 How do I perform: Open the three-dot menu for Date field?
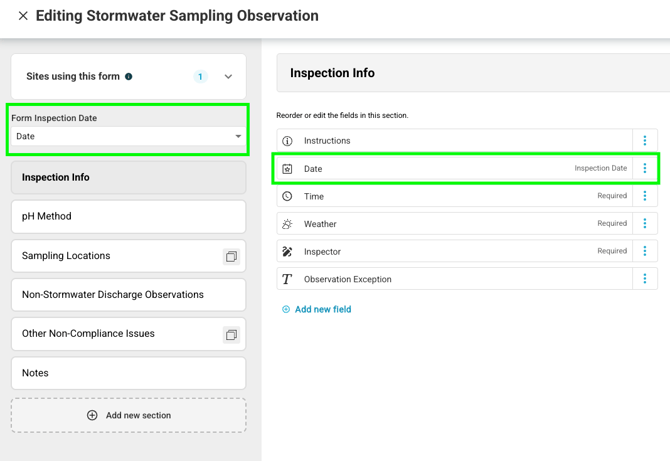pyautogui.click(x=645, y=169)
